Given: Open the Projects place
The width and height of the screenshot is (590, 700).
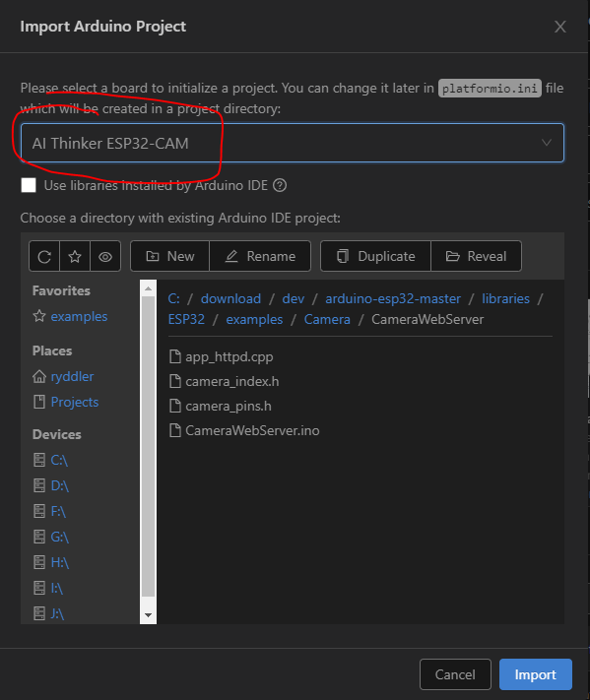Looking at the screenshot, I should pos(75,402).
